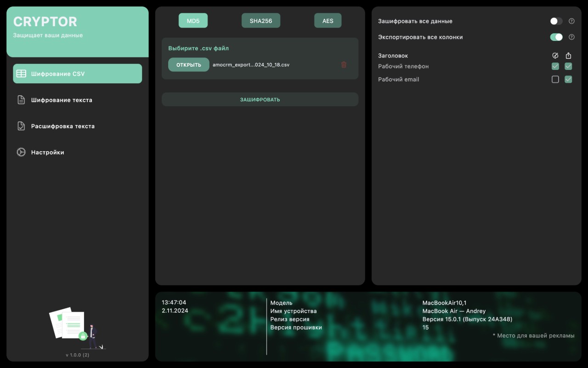Click the document icon beside Шифрование текста
Image resolution: width=588 pixels, height=368 pixels.
pos(21,100)
